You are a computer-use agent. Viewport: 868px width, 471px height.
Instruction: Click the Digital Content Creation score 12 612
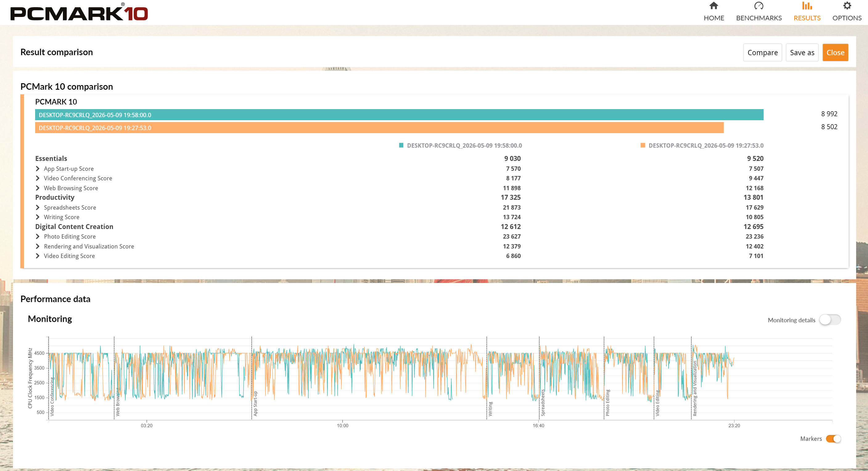coord(511,227)
